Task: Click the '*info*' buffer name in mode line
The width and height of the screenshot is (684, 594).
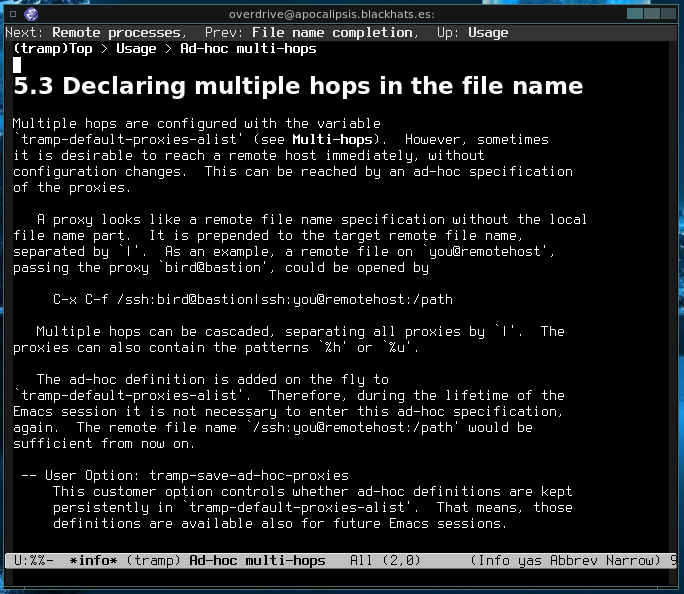Action: [x=93, y=560]
